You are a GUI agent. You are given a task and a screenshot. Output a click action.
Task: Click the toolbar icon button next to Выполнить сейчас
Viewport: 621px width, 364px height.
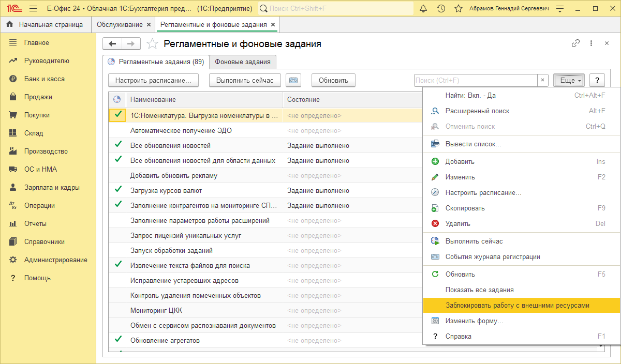[x=293, y=80]
